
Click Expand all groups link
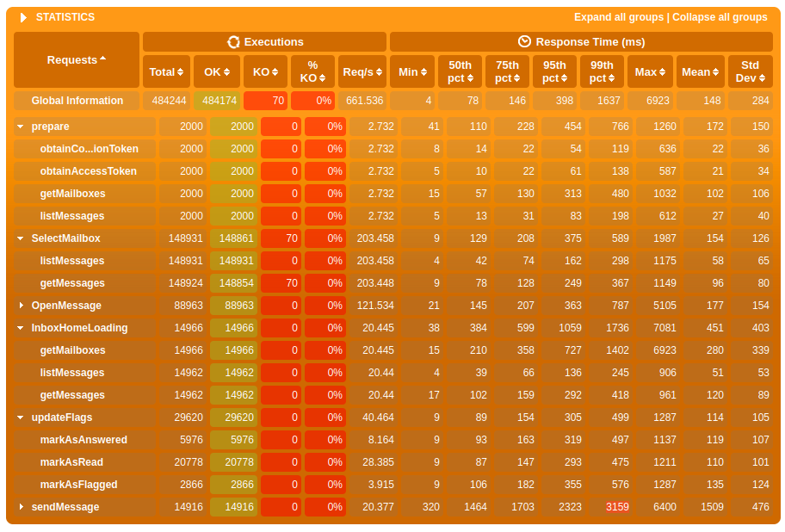(619, 17)
